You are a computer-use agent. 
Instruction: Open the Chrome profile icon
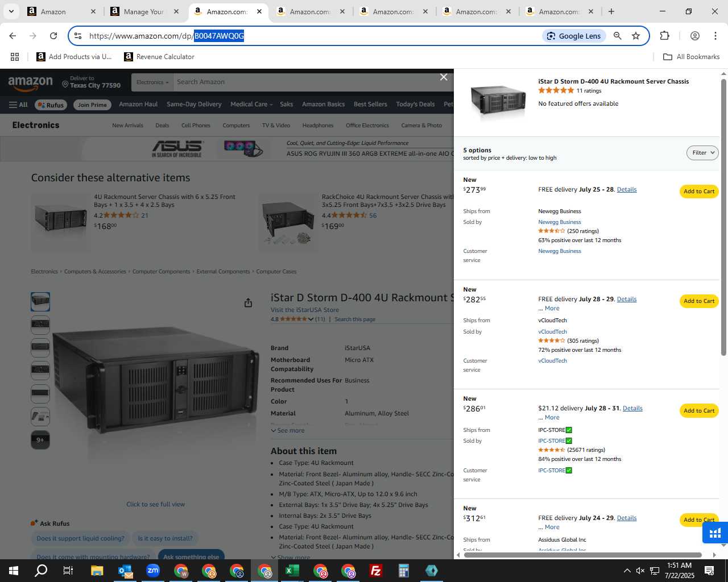694,36
